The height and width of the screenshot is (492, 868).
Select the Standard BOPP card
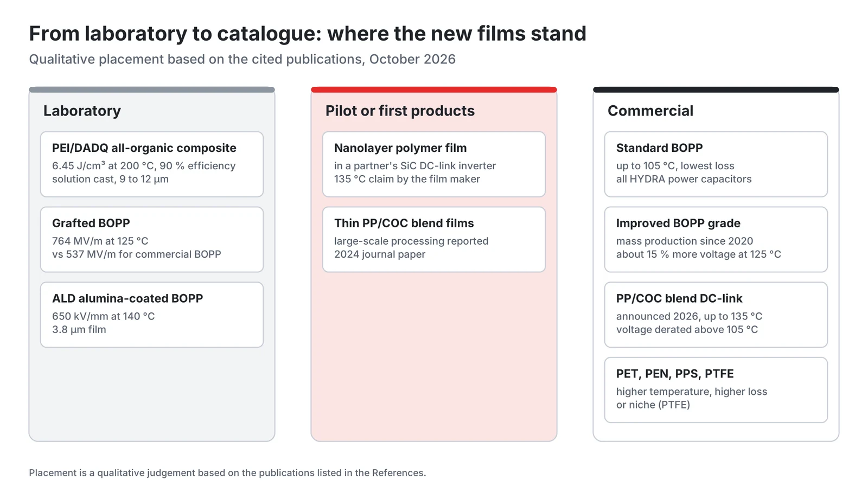716,164
